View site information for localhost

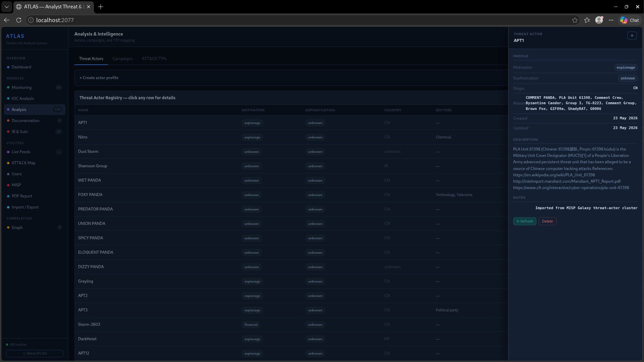click(x=31, y=20)
